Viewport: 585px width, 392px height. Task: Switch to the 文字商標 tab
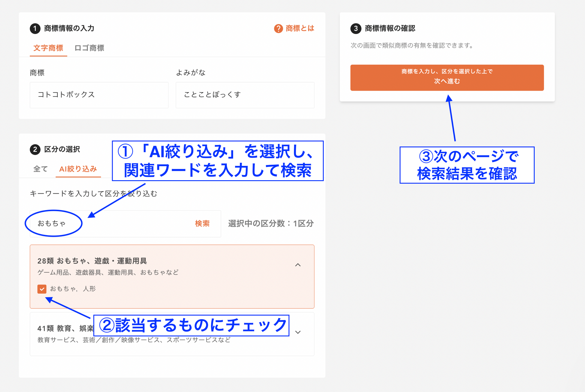[48, 48]
